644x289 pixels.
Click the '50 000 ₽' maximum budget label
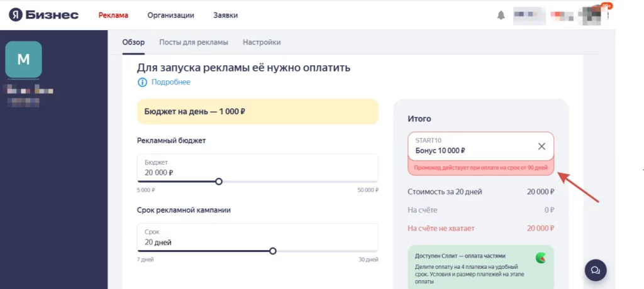tap(367, 190)
